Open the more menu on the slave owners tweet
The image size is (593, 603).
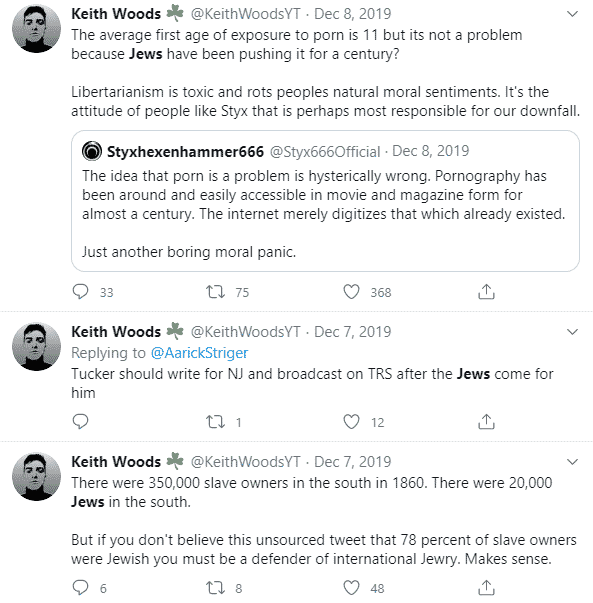tap(573, 462)
